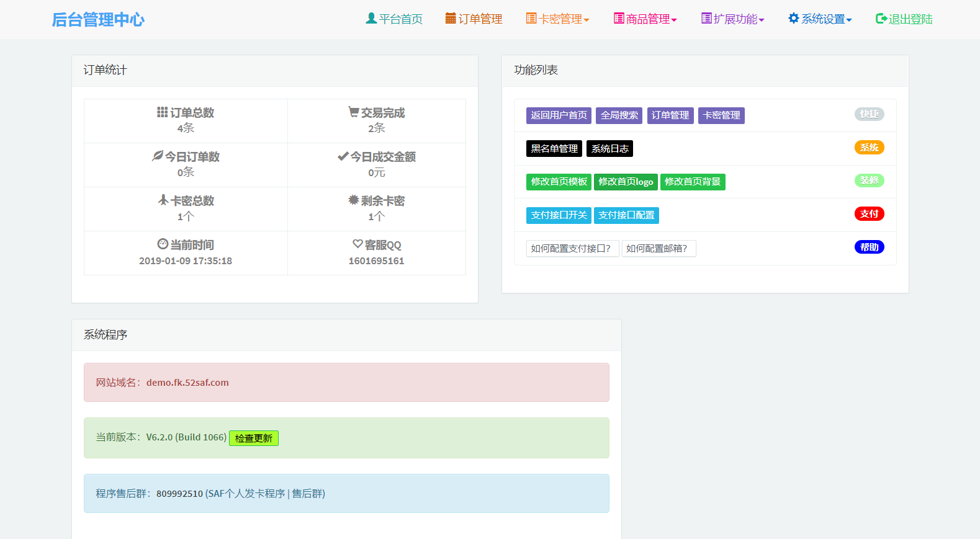Click the sunburst icon by 剩余卡密
The height and width of the screenshot is (539, 980).
pos(354,200)
